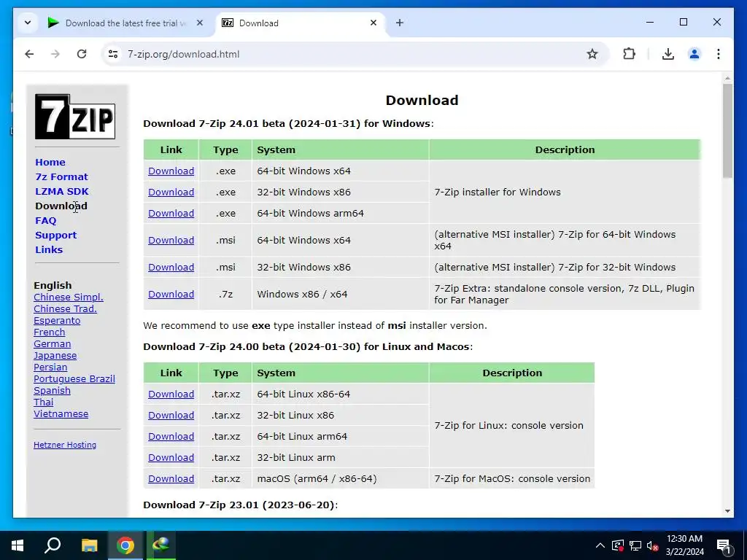The image size is (747, 560).
Task: Download tar.xz for 32-bit Linux x86
Action: coord(171,415)
